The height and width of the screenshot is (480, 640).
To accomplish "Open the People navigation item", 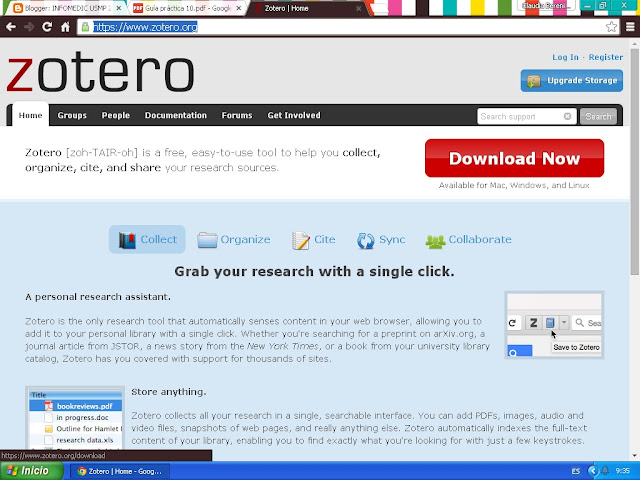I will [x=116, y=115].
